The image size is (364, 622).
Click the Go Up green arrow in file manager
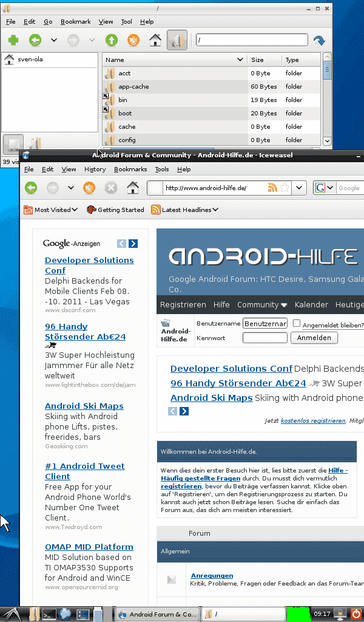(x=112, y=40)
